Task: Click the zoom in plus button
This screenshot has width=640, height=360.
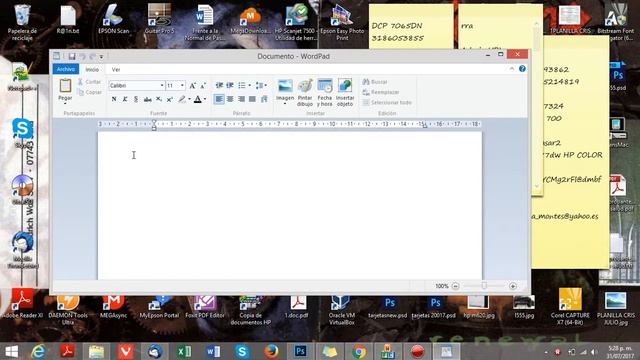Action: 513,286
